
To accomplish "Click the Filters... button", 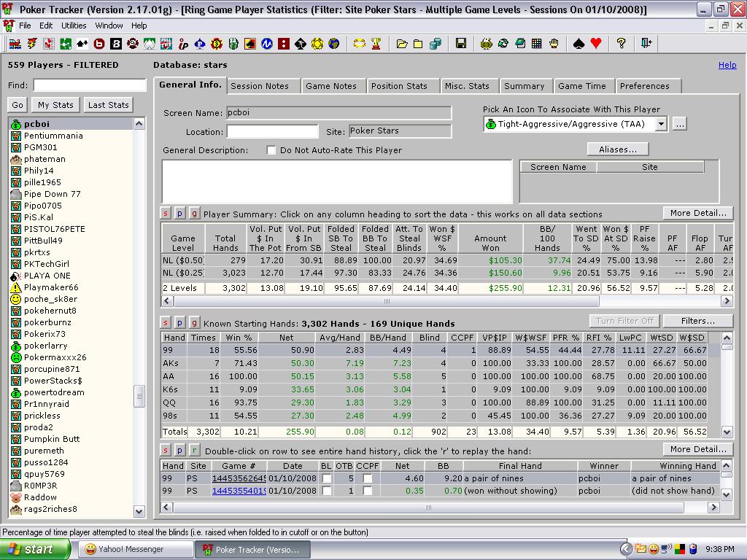I will click(698, 321).
